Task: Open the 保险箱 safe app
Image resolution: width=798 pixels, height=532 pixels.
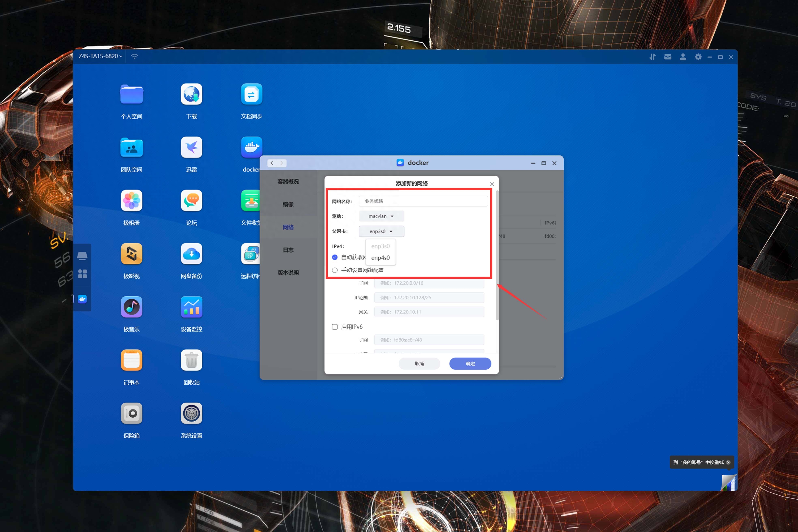Action: pyautogui.click(x=132, y=413)
